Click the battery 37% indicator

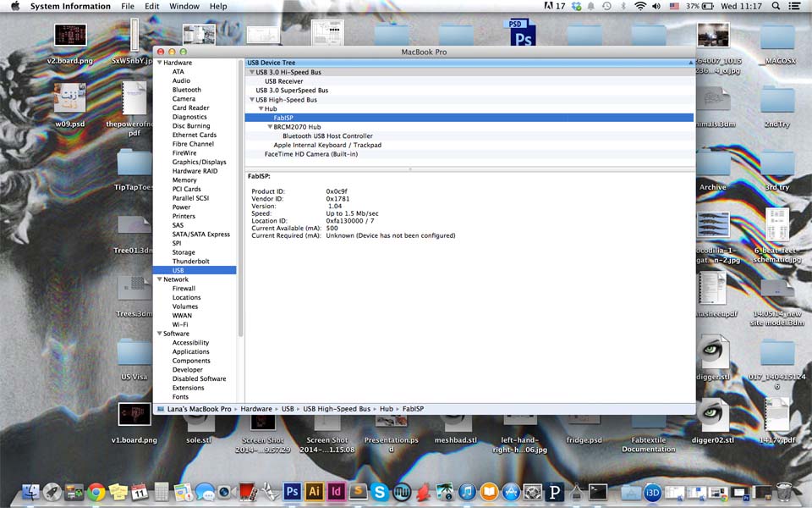(x=700, y=6)
